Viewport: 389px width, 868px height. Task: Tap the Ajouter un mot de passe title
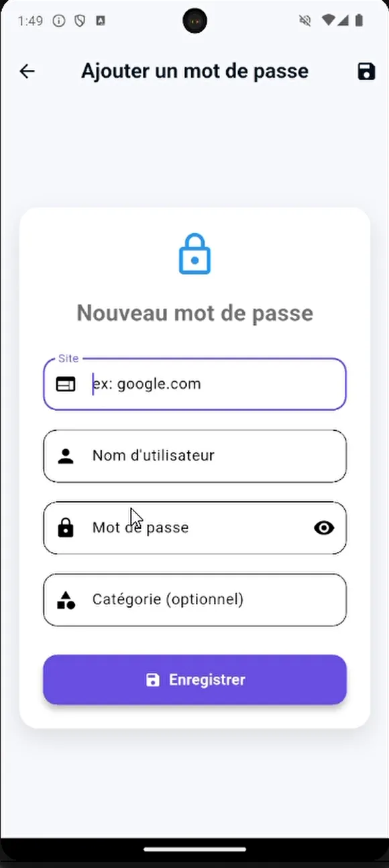point(194,70)
